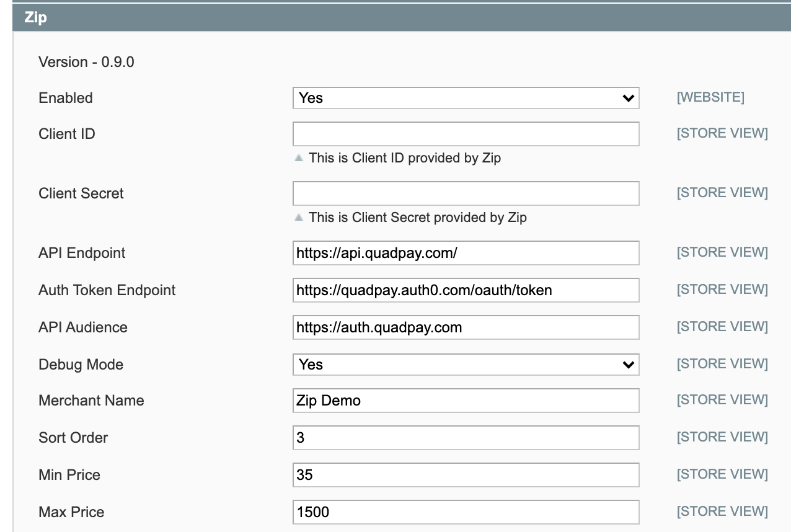Open the Enabled dropdown
Image resolution: width=791 pixels, height=532 pixels.
click(x=466, y=98)
